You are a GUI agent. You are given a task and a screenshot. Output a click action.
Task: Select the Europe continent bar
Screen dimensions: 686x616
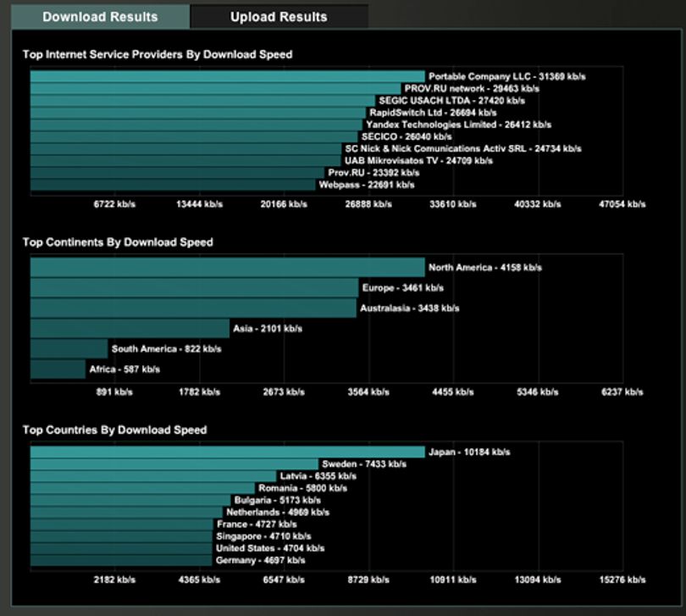[x=194, y=287]
